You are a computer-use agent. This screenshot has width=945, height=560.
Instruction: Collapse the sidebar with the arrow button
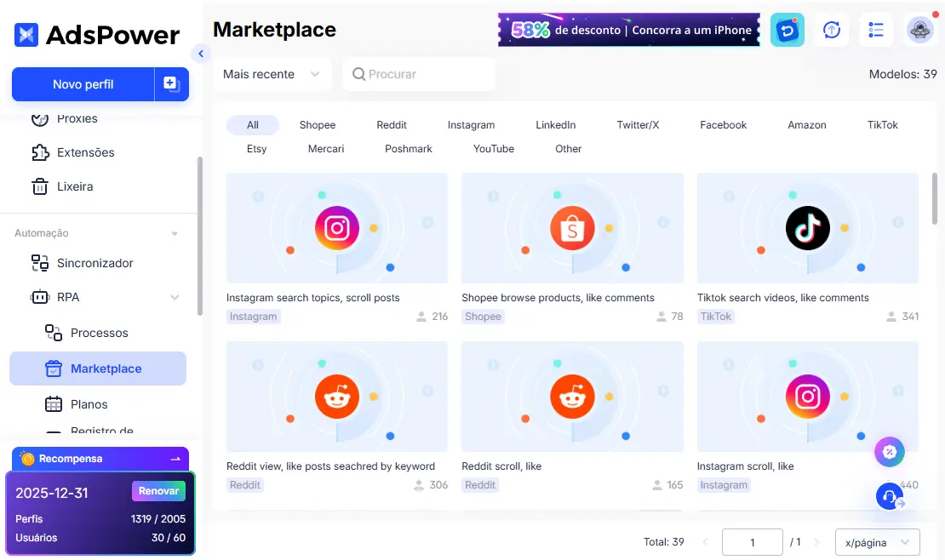click(201, 54)
